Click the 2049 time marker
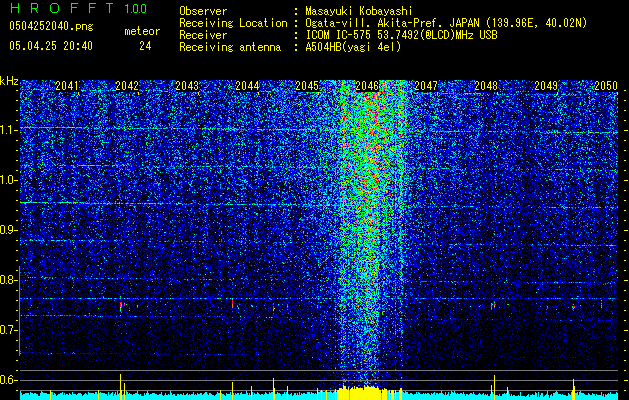Screen dimensions: 629x400 click(x=546, y=86)
